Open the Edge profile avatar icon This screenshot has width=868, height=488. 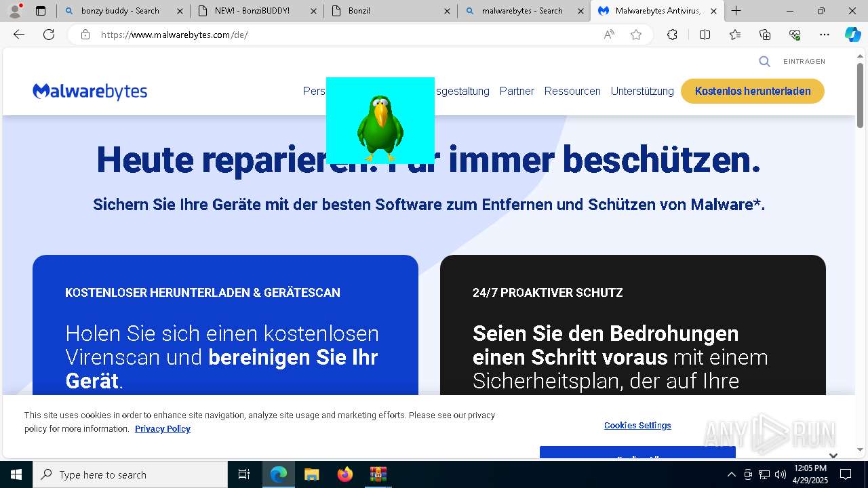[x=14, y=11]
